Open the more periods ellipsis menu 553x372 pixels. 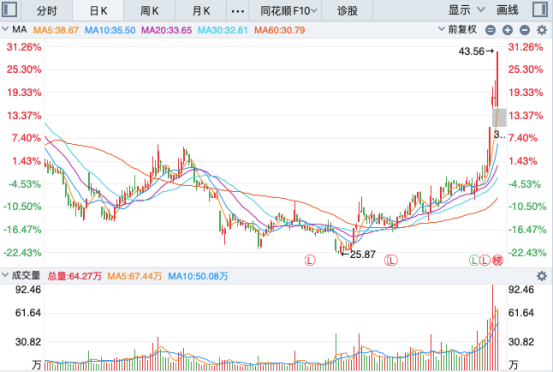coord(238,11)
